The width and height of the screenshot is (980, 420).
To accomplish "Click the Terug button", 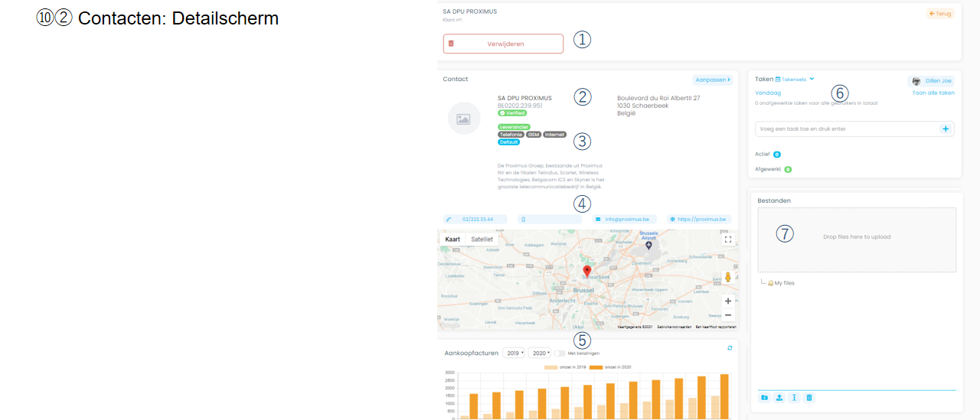I will point(939,14).
